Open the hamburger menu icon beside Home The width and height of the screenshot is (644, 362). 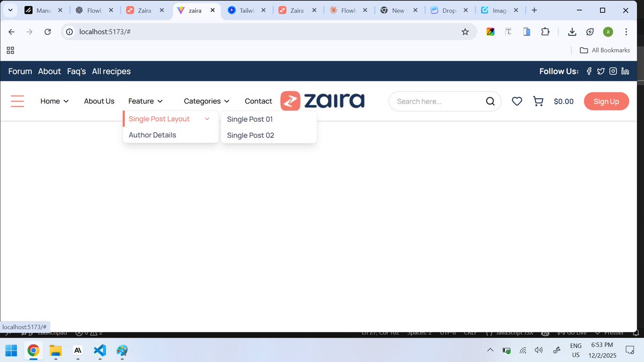[x=18, y=101]
